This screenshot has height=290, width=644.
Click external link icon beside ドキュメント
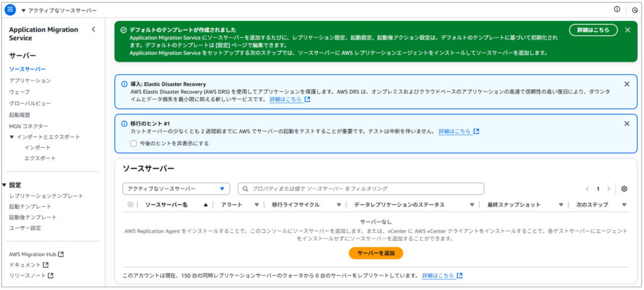(46, 265)
